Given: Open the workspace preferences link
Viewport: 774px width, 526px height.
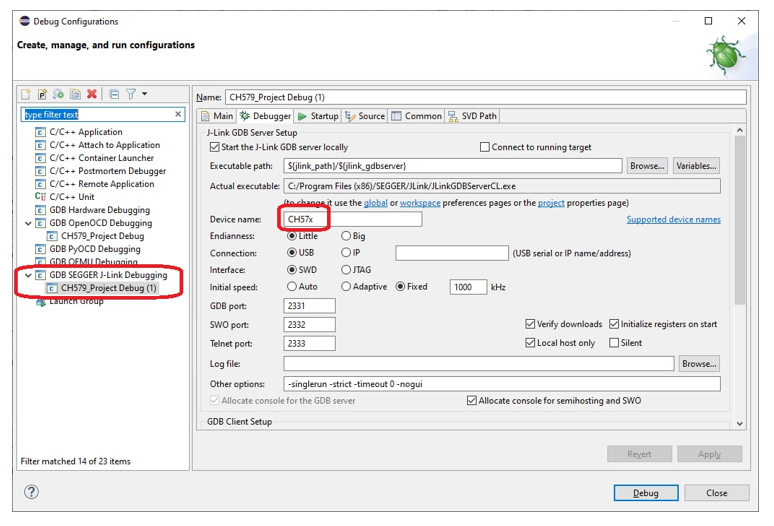Looking at the screenshot, I should click(420, 203).
